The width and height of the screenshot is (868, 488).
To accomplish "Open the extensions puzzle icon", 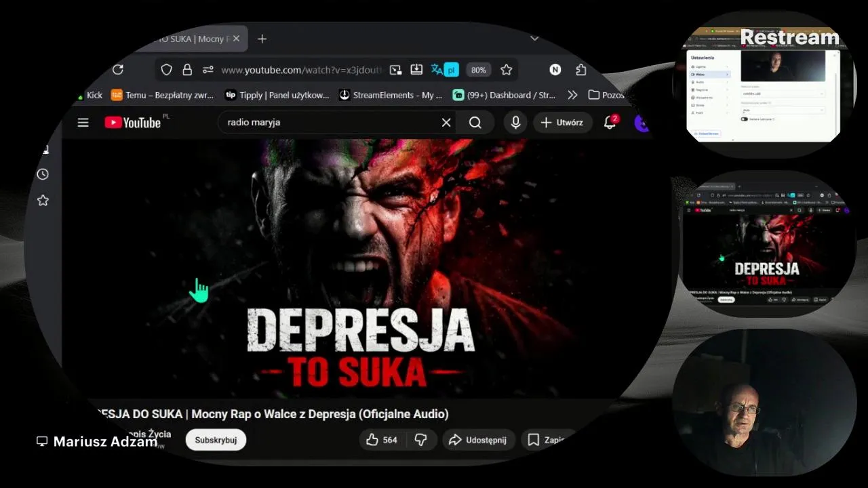I will pos(580,70).
